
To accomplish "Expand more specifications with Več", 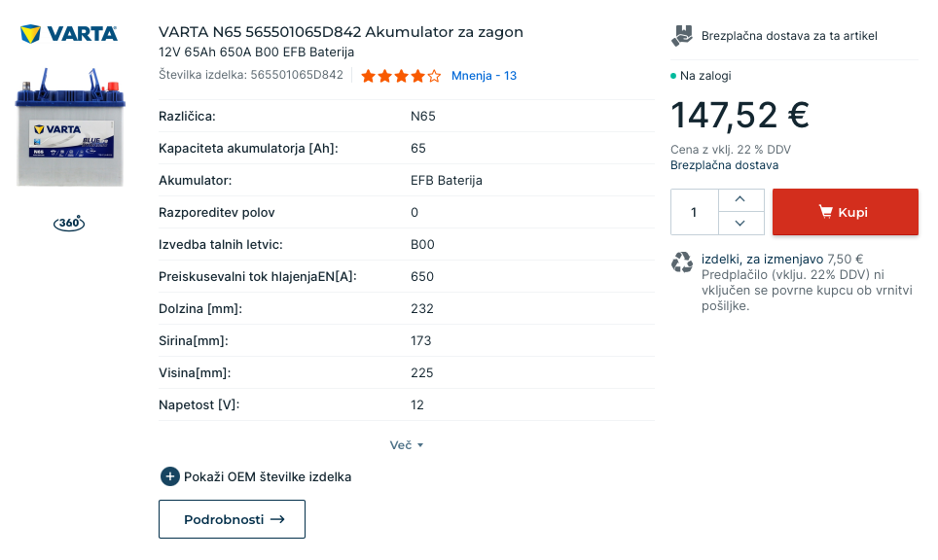I will 406,445.
